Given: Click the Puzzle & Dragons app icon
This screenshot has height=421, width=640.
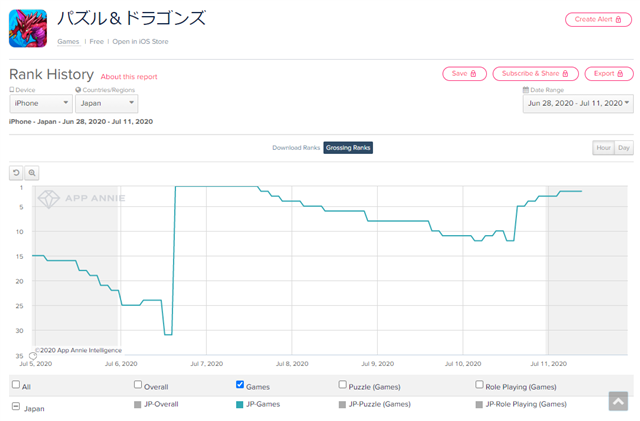Looking at the screenshot, I should 28,29.
